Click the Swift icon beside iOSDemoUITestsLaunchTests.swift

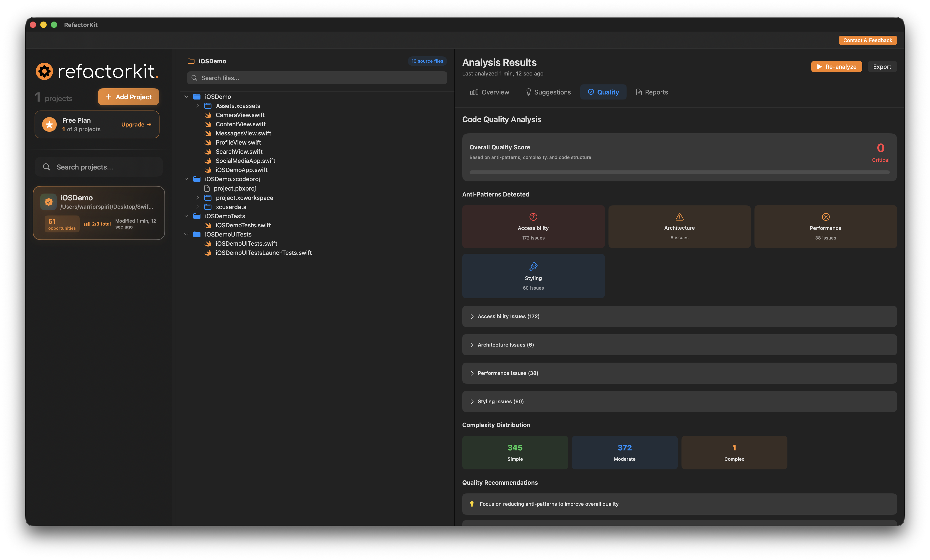(208, 253)
